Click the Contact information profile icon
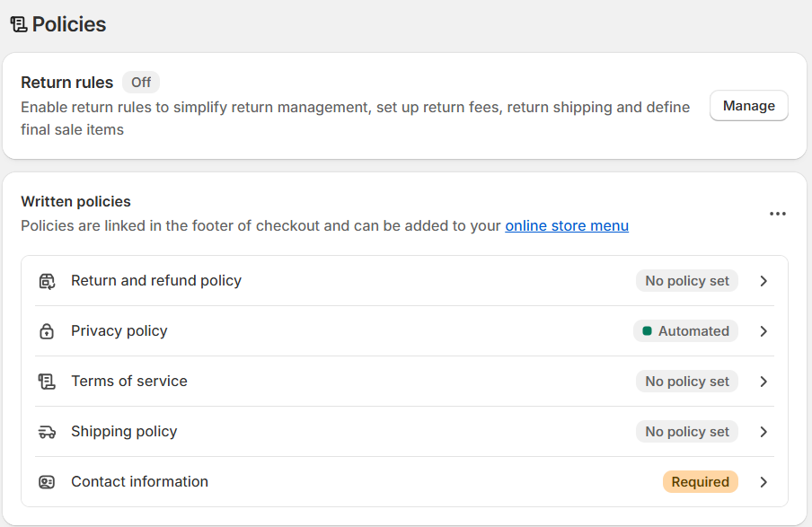Viewport: 812px width, 527px height. (x=46, y=481)
